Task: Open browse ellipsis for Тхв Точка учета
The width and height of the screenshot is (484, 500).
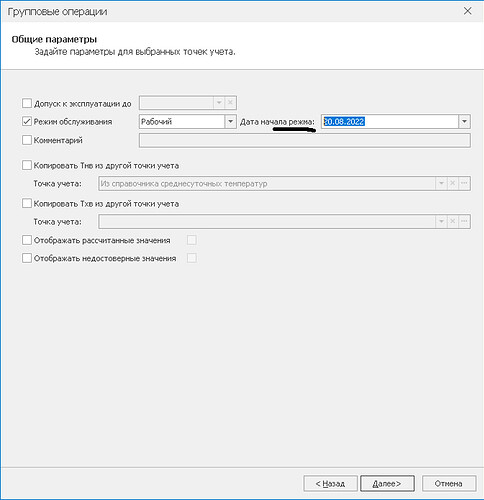Action: pos(464,221)
